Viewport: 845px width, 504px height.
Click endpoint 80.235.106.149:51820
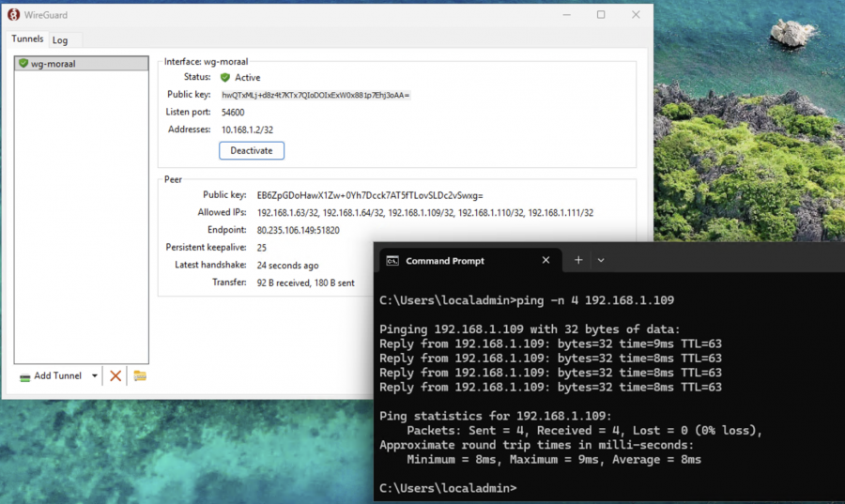click(x=298, y=230)
